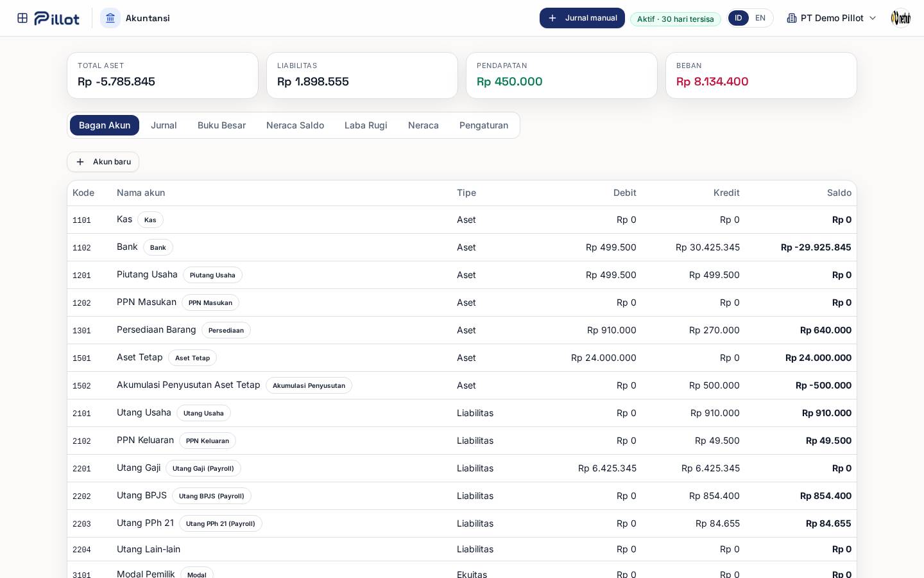Click the Akun baru button

tap(103, 162)
